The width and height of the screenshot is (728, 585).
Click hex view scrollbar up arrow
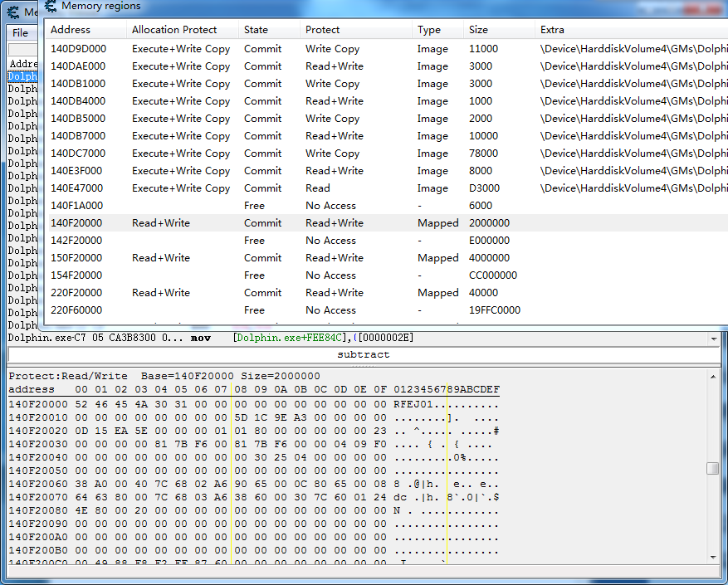713,376
